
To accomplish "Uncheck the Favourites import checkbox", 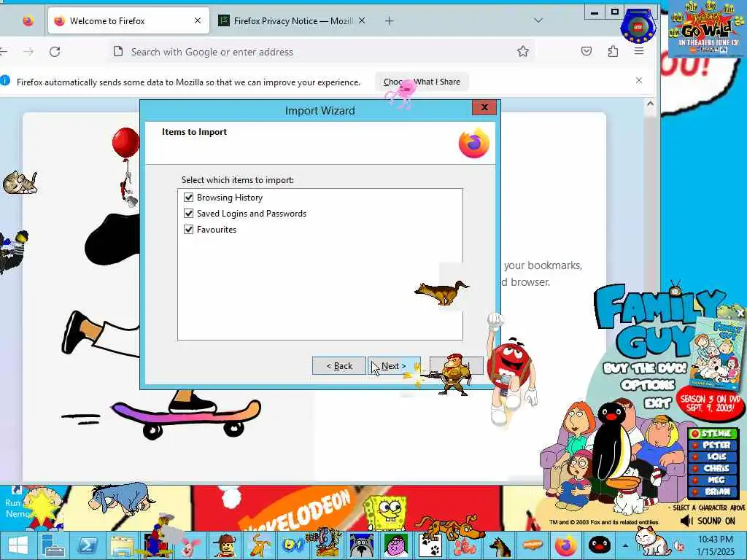I will (189, 229).
